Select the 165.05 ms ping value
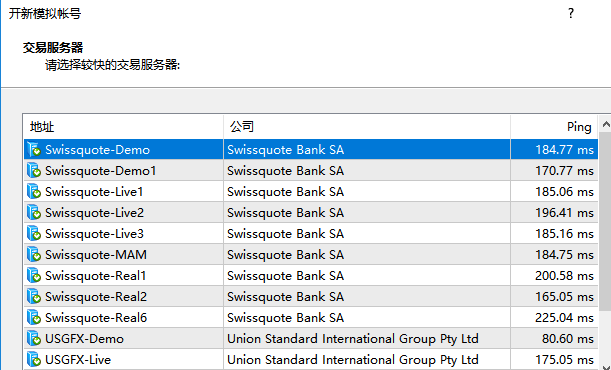 tap(564, 297)
